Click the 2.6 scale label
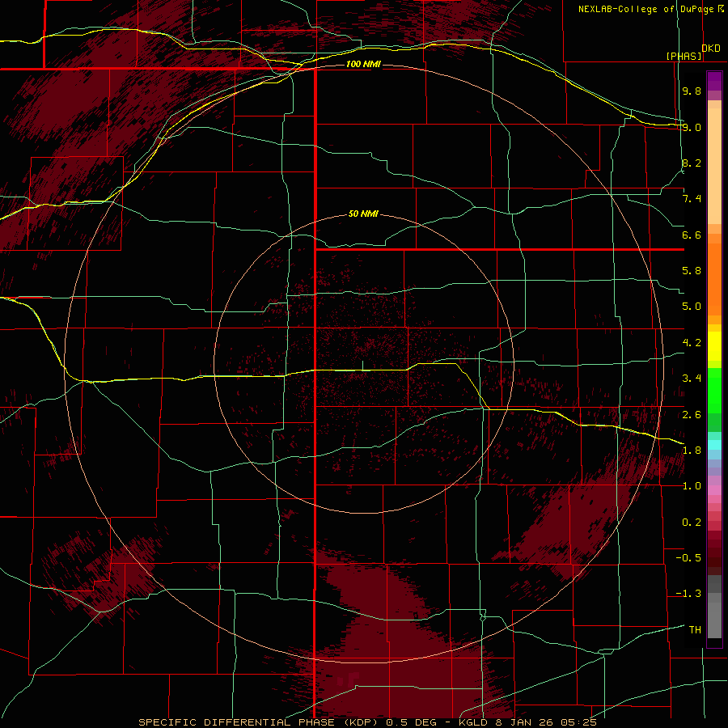Viewport: 728px width, 728px height. pyautogui.click(x=692, y=415)
